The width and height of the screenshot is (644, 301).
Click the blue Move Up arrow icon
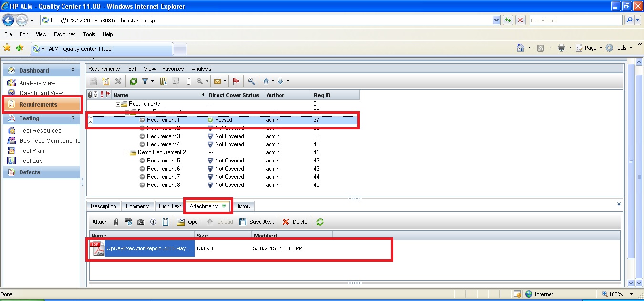[266, 81]
